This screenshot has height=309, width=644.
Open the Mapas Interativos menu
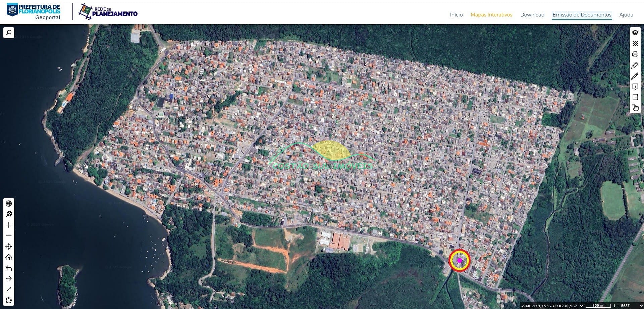click(491, 15)
